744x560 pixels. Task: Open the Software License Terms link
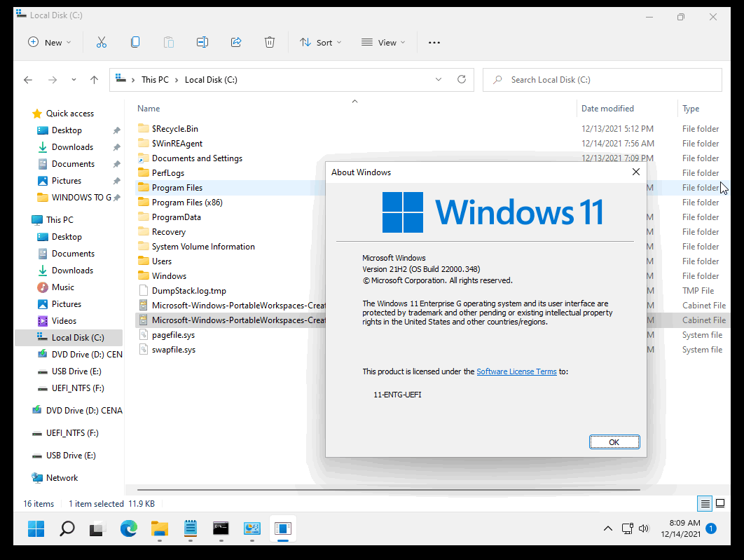pyautogui.click(x=516, y=371)
